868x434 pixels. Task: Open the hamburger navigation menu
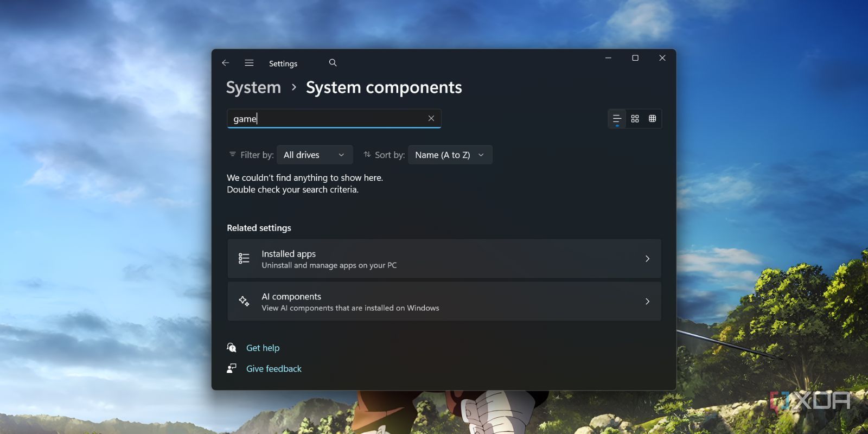pos(249,63)
